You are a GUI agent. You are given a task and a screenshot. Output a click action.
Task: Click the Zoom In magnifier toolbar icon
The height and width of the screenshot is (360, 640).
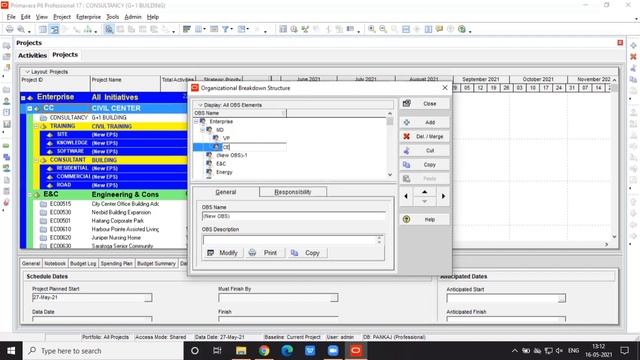[x=371, y=29]
